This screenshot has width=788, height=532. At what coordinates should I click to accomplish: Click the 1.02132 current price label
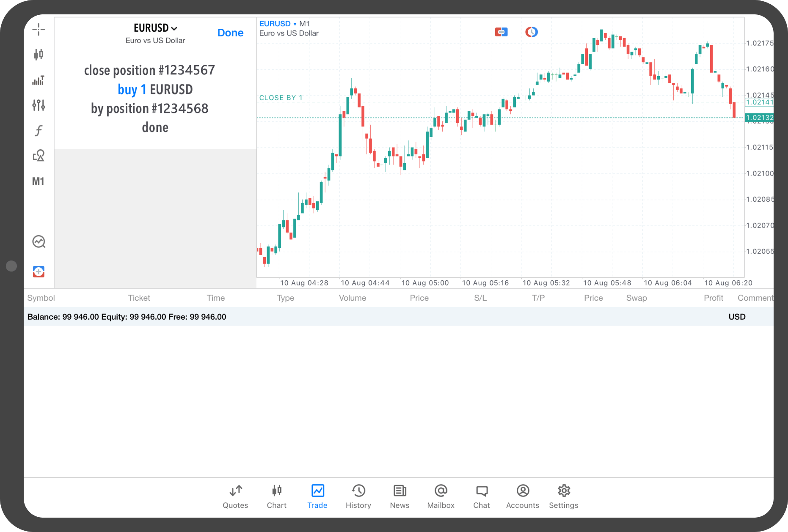click(x=759, y=118)
